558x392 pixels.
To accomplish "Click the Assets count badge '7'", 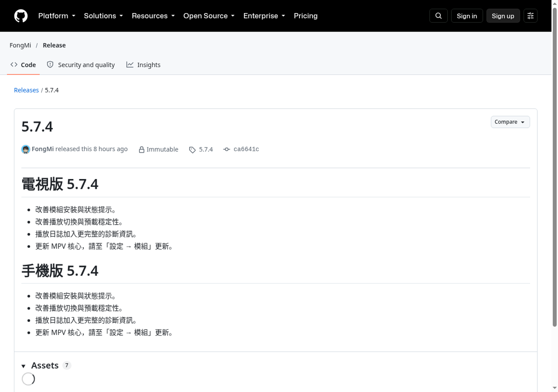I will tap(67, 365).
